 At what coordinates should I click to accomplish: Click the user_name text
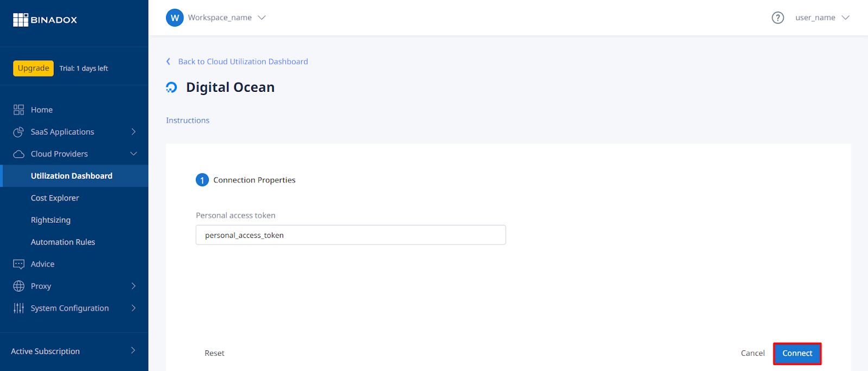coord(815,17)
